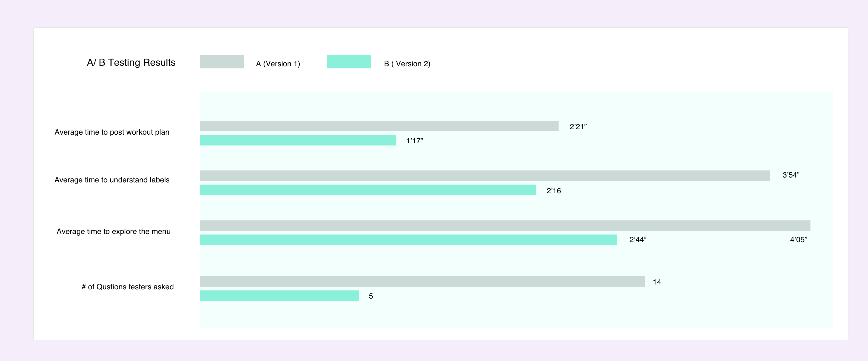The width and height of the screenshot is (868, 361).
Task: Select the 3'54" value label
Action: [x=790, y=175]
